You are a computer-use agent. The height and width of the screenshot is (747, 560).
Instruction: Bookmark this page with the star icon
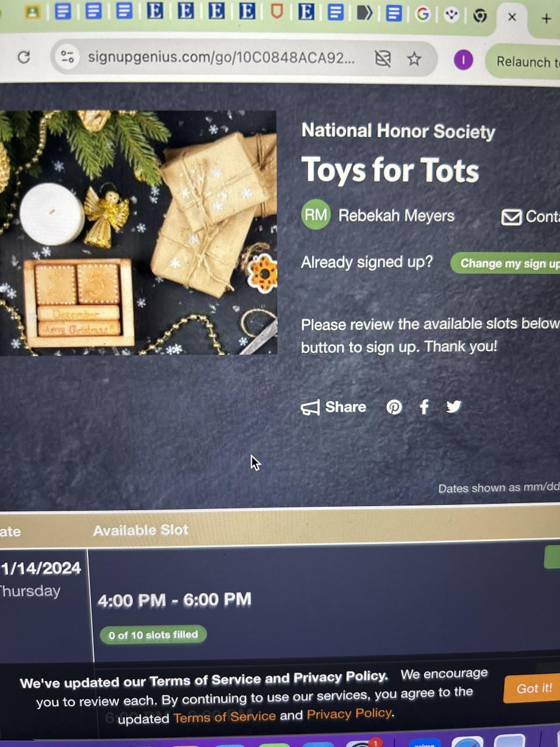coord(414,59)
